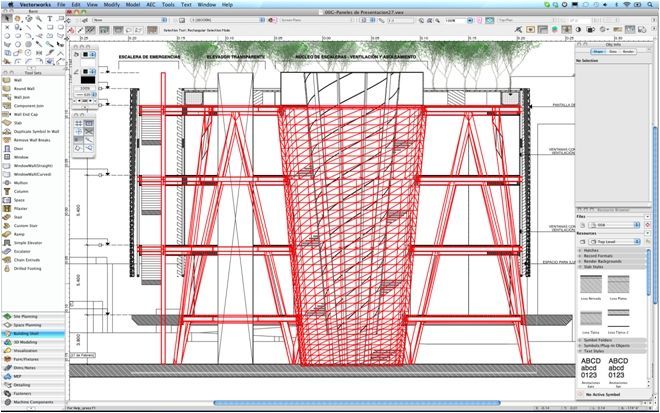The image size is (660, 413).
Task: Open the Top Level resources dropdown
Action: pyautogui.click(x=612, y=241)
